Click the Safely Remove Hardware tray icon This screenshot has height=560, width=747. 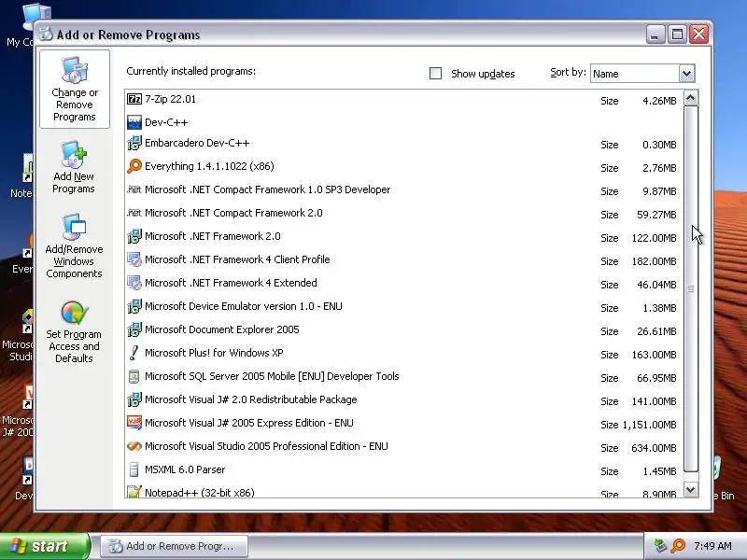660,546
